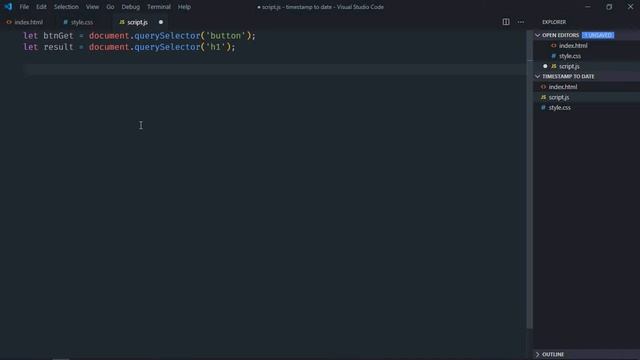This screenshot has height=360, width=640.
Task: Collapse the Open Editors section
Action: [560, 35]
